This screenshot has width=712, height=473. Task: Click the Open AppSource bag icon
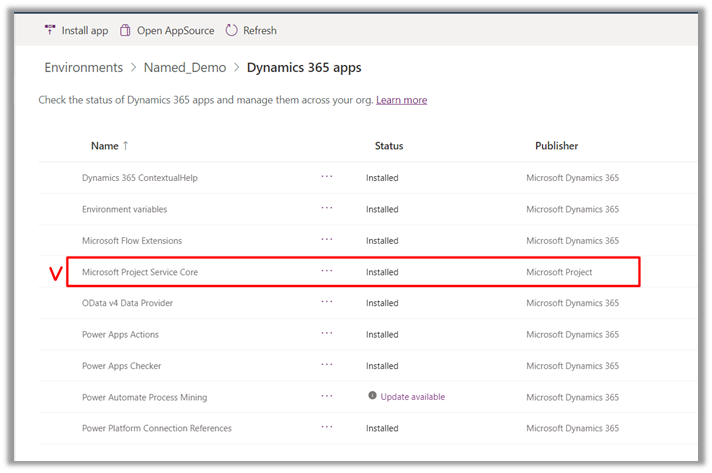coord(125,30)
